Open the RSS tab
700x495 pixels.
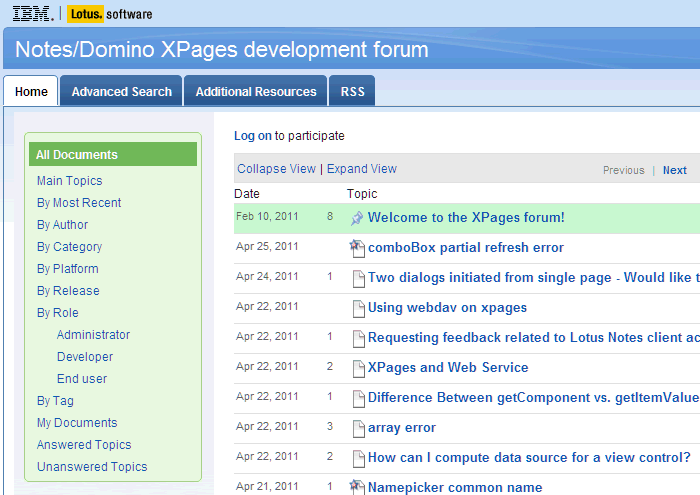(352, 92)
